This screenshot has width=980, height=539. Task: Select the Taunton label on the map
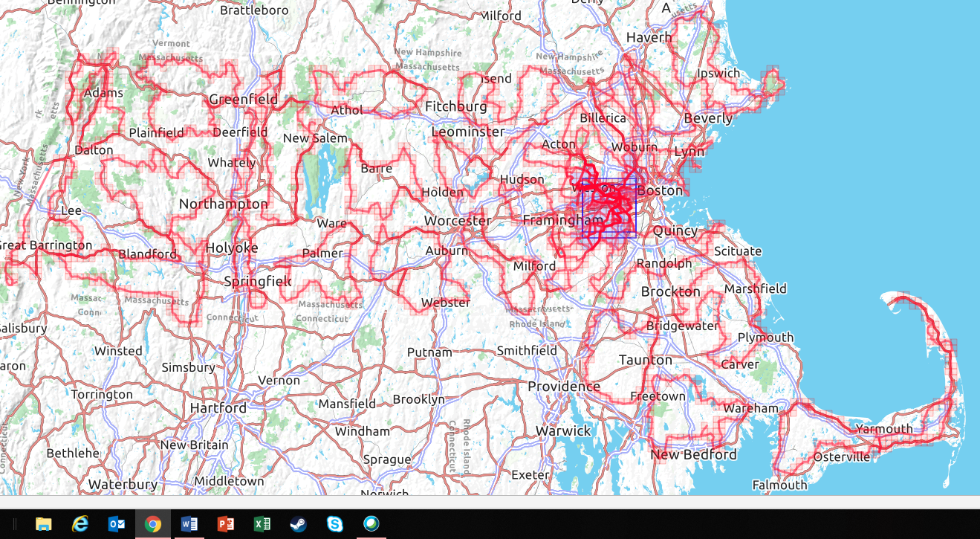[646, 360]
